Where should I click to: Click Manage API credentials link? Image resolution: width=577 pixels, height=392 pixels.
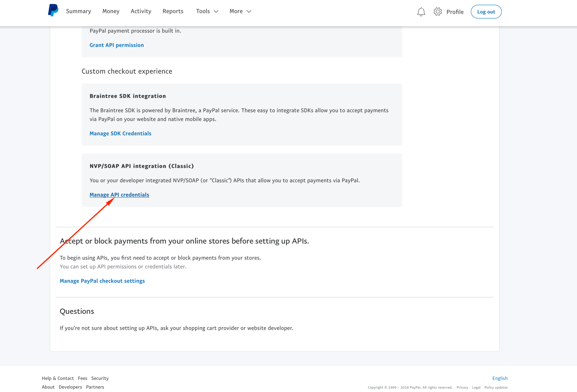point(119,195)
